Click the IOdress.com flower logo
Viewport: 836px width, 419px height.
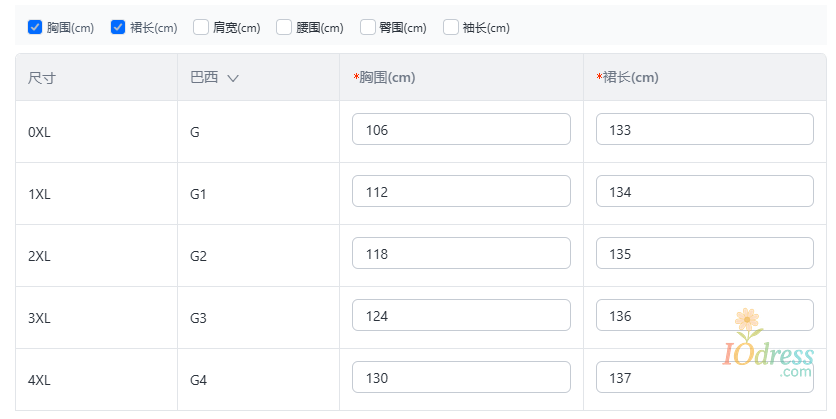[x=768, y=343]
